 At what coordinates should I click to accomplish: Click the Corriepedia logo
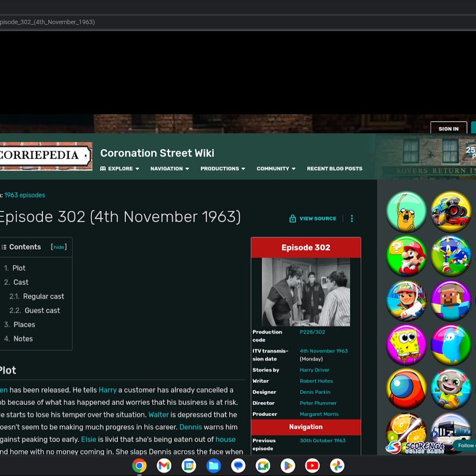click(x=45, y=155)
